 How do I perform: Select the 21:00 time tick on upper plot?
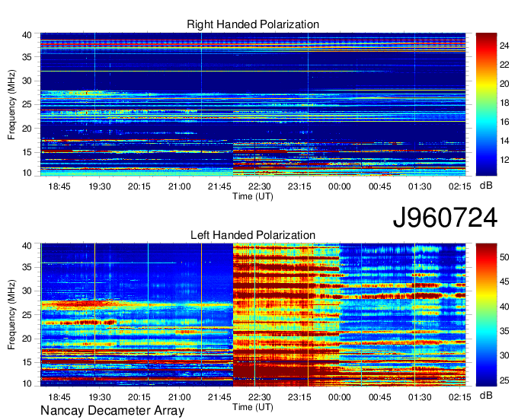point(179,186)
